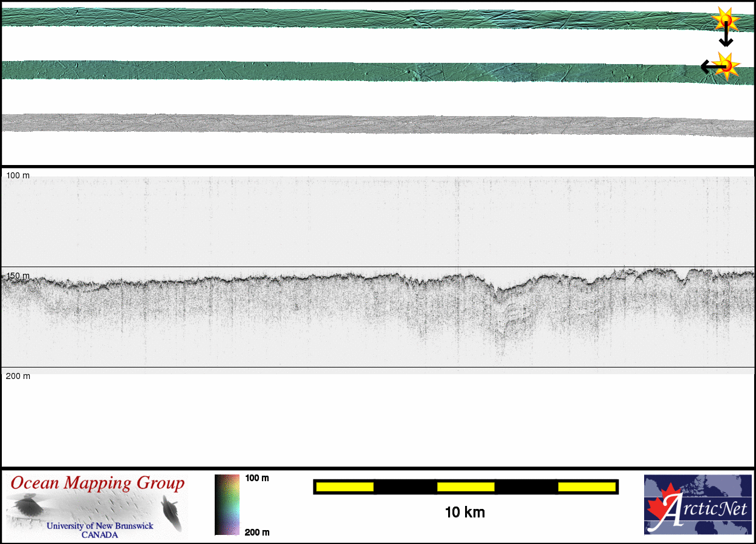Click the 150 m depth label

[x=18, y=276]
